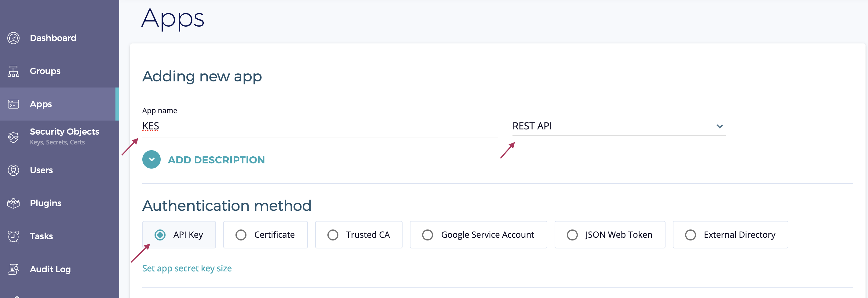This screenshot has width=868, height=298.
Task: Click the Plugins brick icon
Action: pos(13,203)
